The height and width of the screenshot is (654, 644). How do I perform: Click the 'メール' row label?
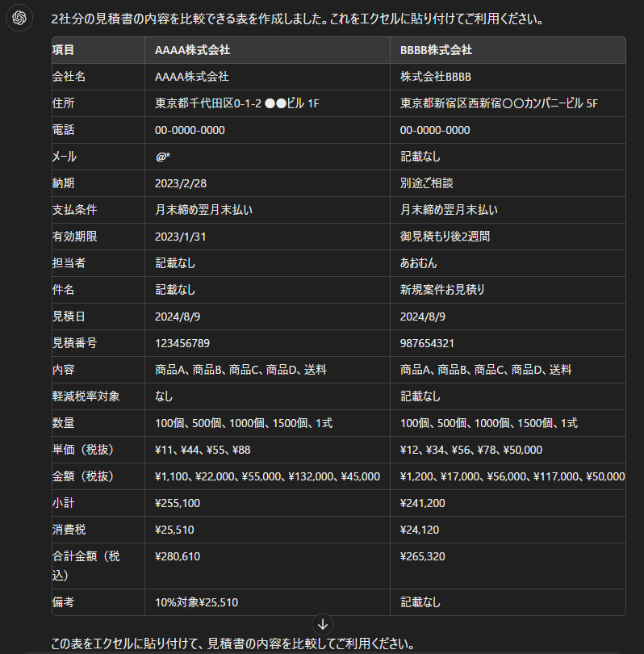click(x=65, y=157)
